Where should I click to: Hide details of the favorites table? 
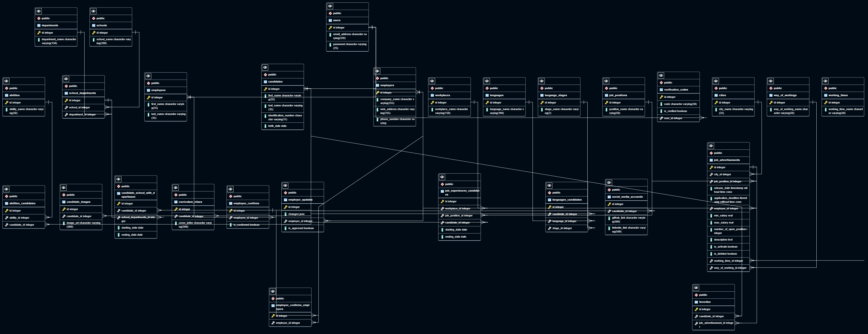(696, 288)
